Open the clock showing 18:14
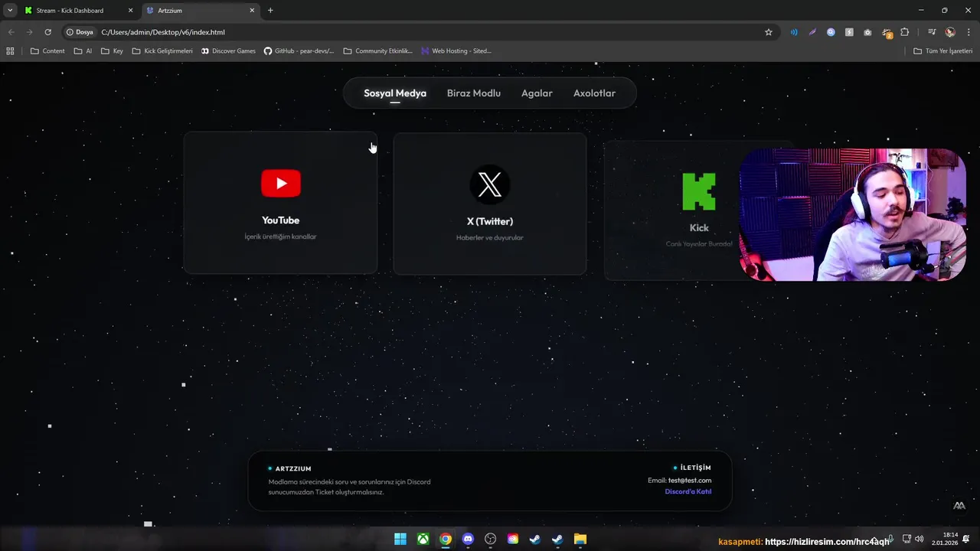Image resolution: width=980 pixels, height=551 pixels. [946, 539]
